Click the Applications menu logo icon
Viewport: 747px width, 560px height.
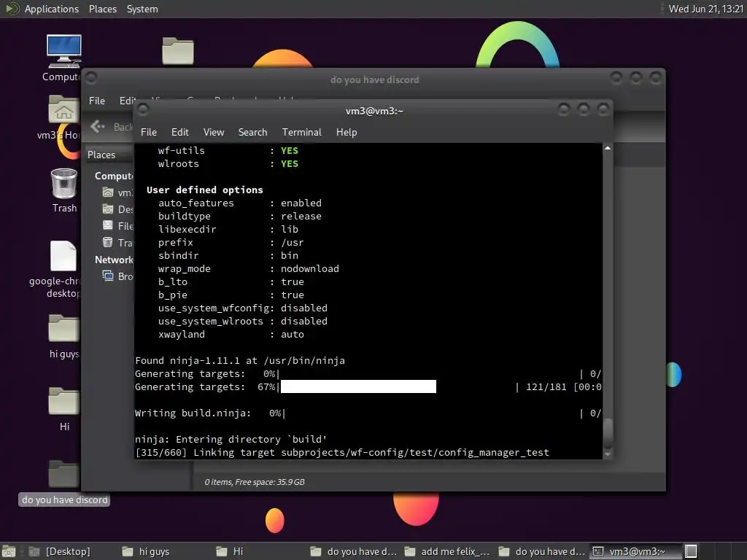click(x=12, y=9)
